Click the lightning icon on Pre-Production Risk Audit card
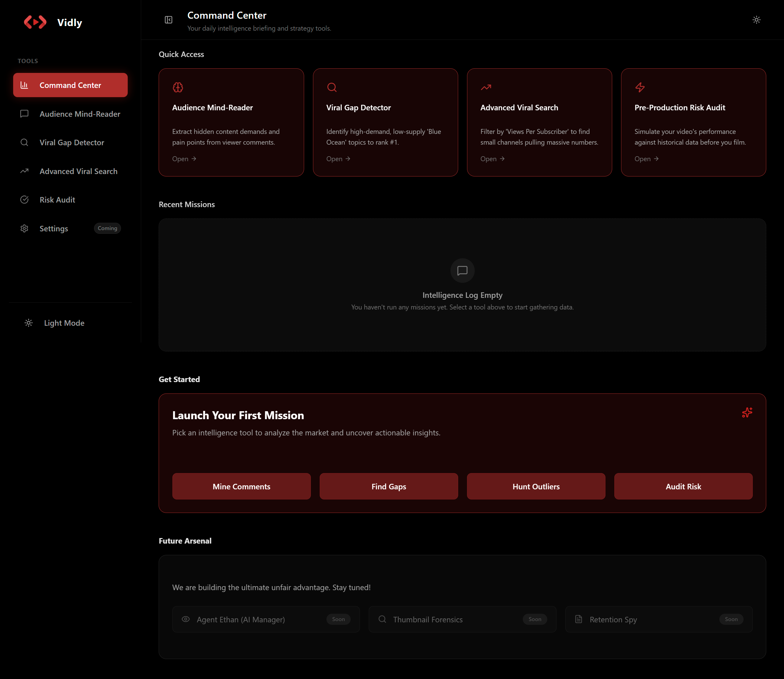This screenshot has height=679, width=784. point(640,87)
